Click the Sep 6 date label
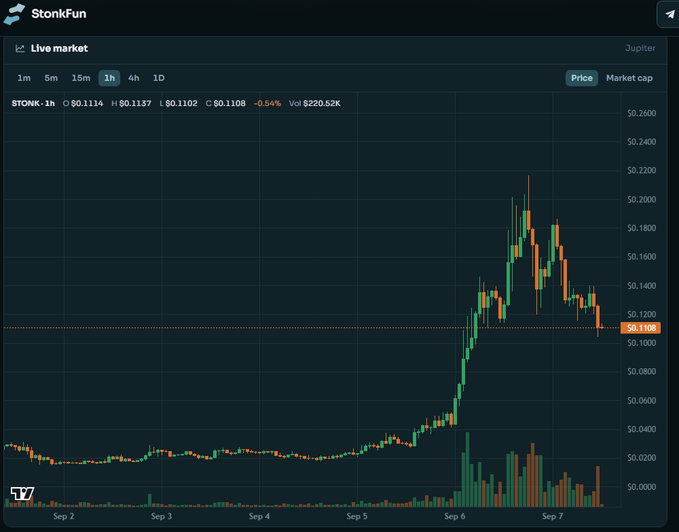 pyautogui.click(x=455, y=516)
